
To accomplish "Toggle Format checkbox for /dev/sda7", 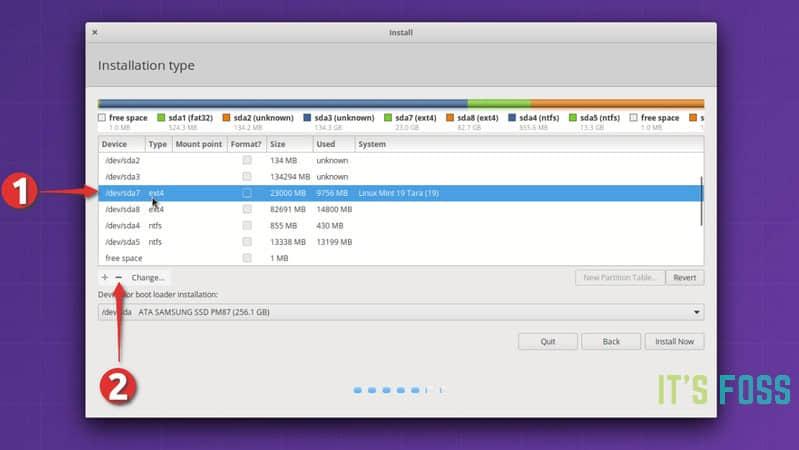I will (247, 193).
